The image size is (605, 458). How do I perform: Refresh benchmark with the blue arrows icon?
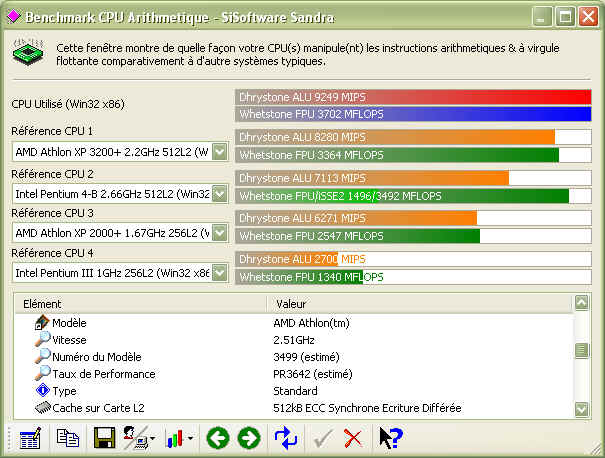(286, 438)
